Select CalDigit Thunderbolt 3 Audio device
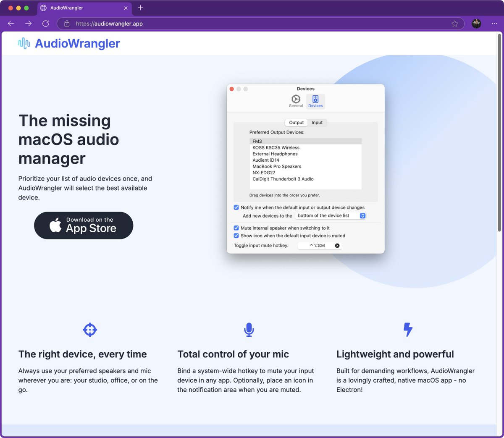The height and width of the screenshot is (438, 504). [x=305, y=179]
